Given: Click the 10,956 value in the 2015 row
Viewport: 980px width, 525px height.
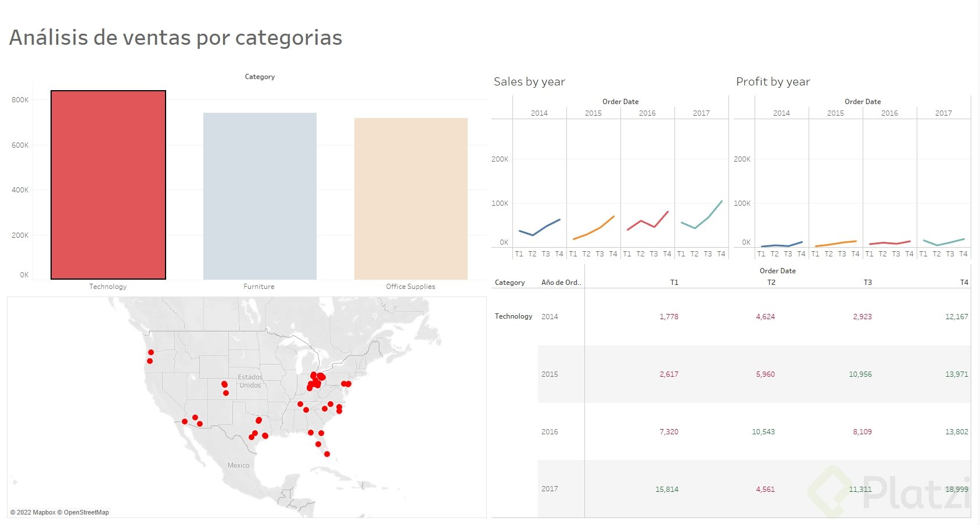Looking at the screenshot, I should [860, 374].
